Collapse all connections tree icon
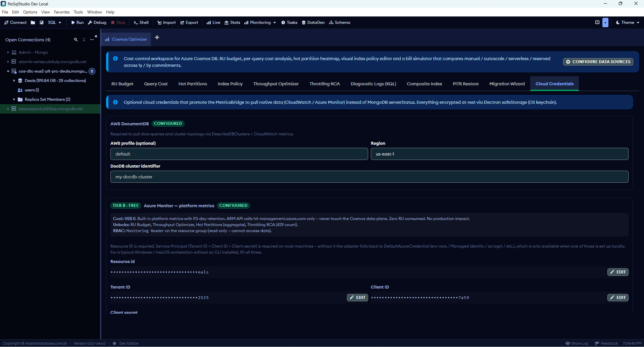 coord(84,40)
